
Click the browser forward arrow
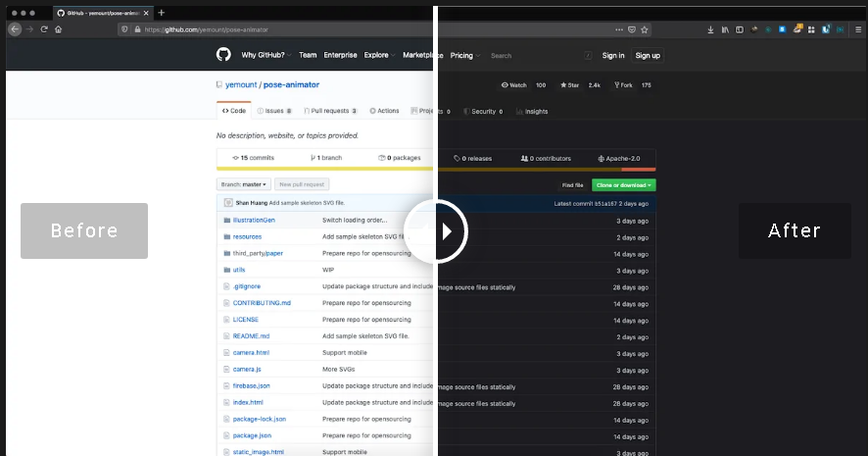30,29
